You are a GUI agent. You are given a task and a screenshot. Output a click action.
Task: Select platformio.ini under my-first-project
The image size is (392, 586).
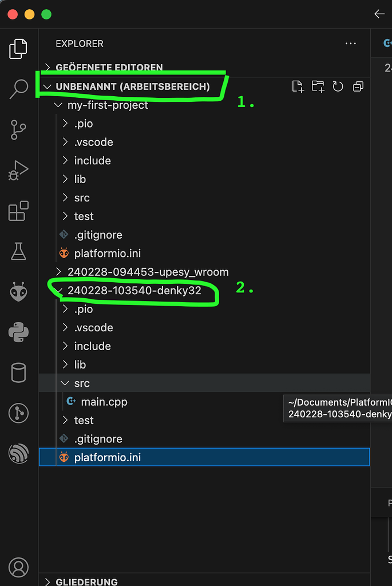tap(107, 254)
